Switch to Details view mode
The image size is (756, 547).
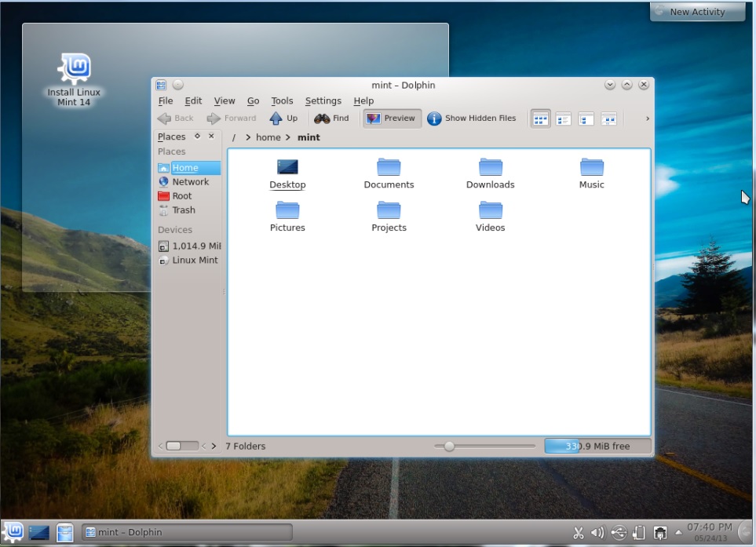(x=586, y=119)
